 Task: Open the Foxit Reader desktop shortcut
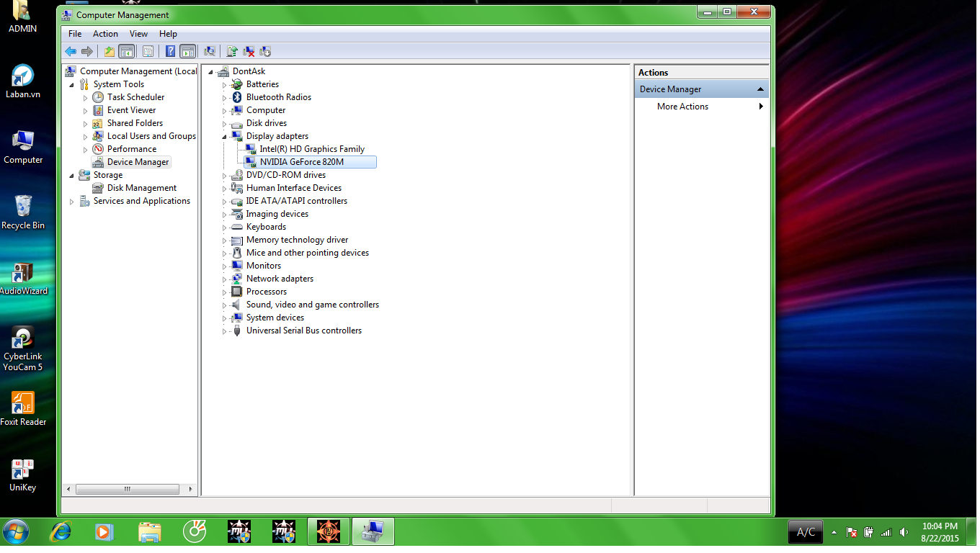[x=23, y=409]
